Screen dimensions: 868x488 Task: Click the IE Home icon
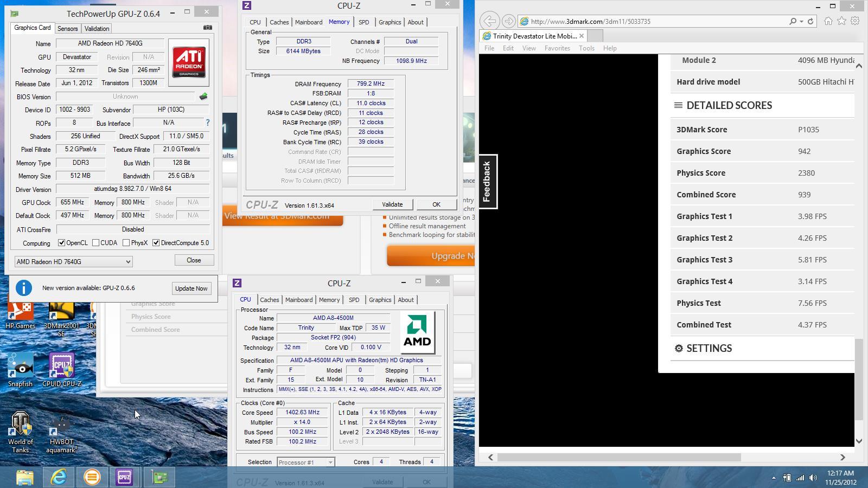coord(828,21)
